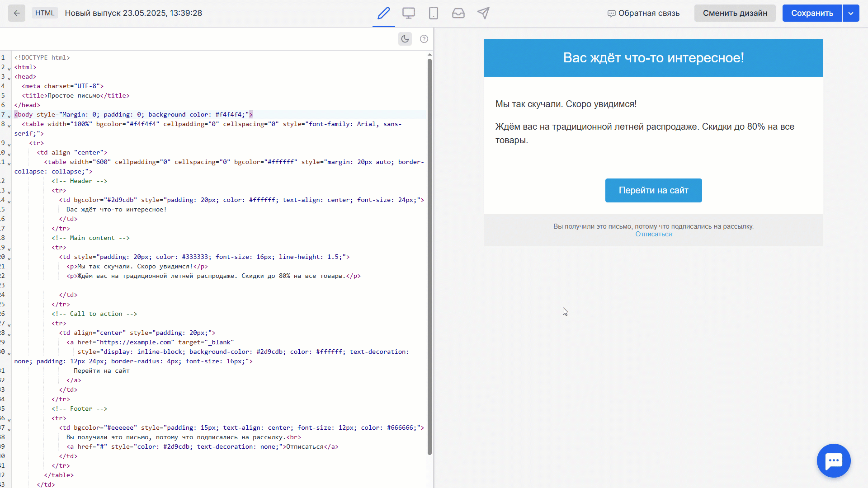Collapse the code fold on the body line

pos(9,116)
